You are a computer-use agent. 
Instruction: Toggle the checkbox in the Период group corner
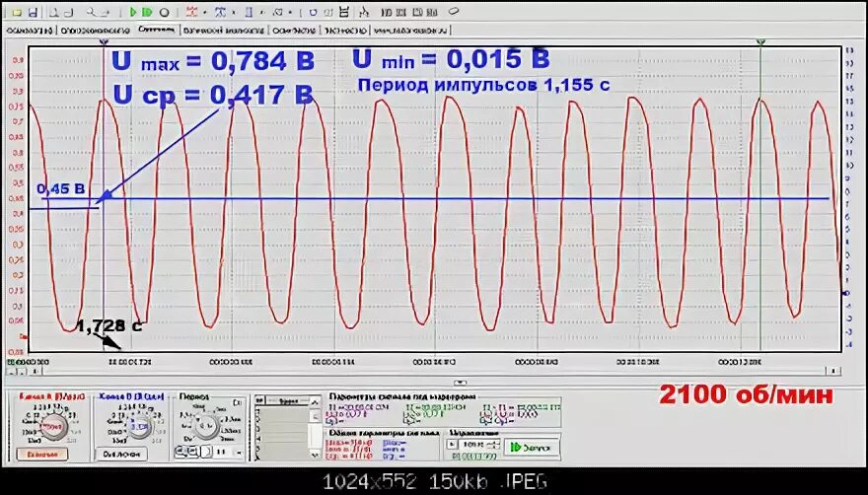point(237,402)
